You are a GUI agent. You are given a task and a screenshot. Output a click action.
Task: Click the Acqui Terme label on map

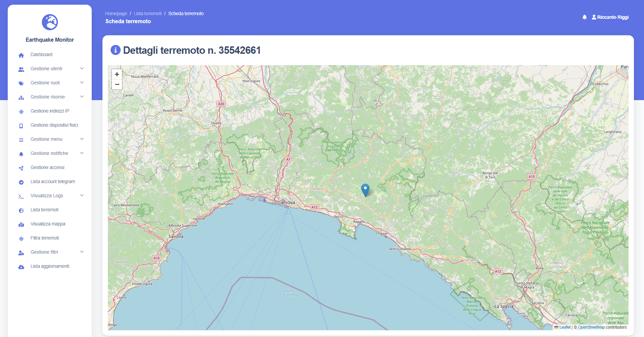(173, 110)
